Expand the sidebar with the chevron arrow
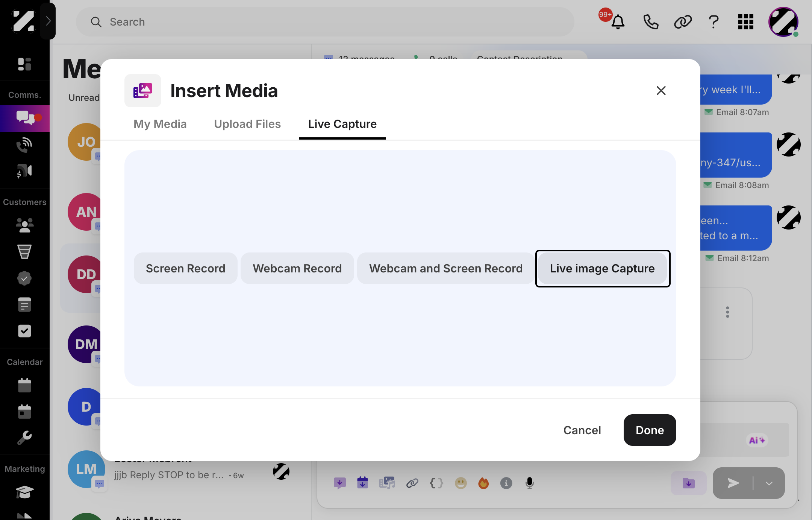 pyautogui.click(x=48, y=21)
